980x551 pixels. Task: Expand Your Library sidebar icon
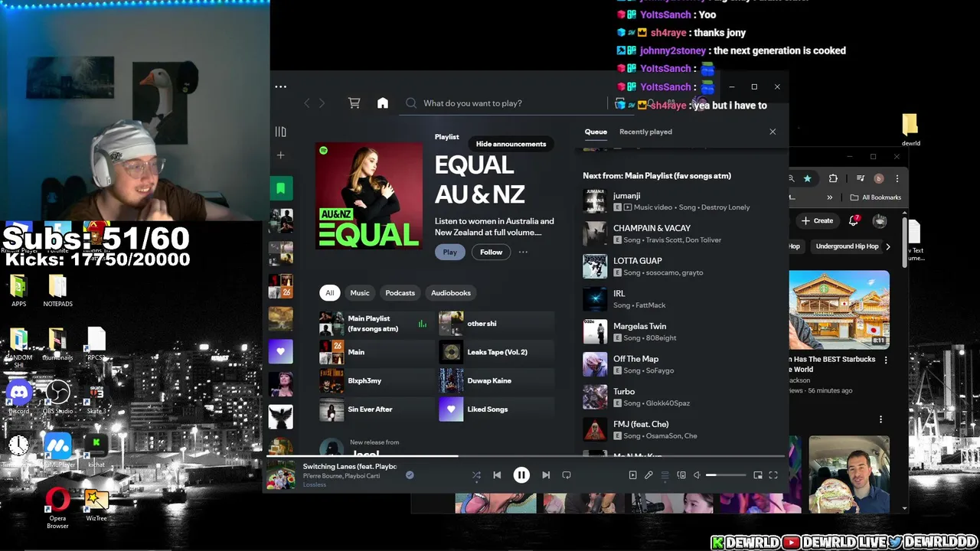(280, 132)
